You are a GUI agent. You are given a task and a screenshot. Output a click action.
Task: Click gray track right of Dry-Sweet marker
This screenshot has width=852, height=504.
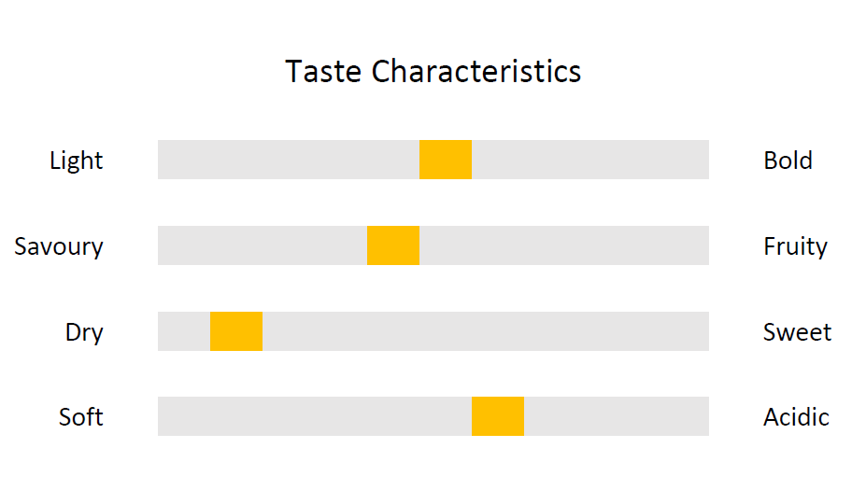point(486,331)
